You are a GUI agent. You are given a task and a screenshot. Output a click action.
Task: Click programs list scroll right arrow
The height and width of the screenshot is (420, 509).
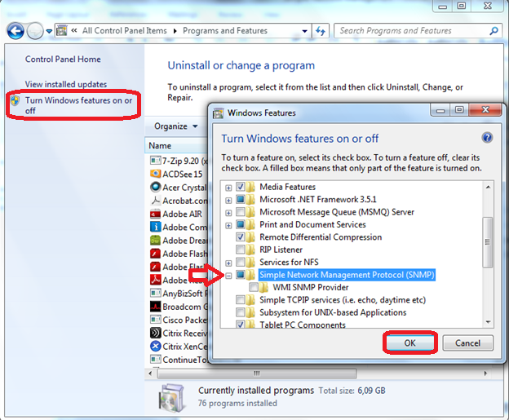[x=485, y=374]
